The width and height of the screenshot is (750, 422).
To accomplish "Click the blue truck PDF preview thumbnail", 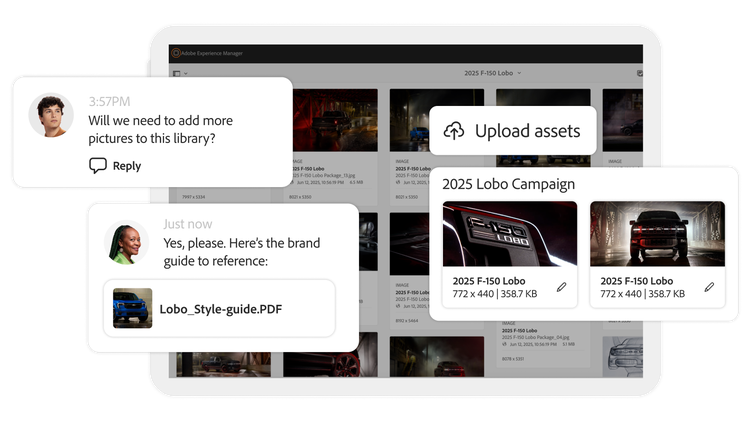I will coord(133,308).
